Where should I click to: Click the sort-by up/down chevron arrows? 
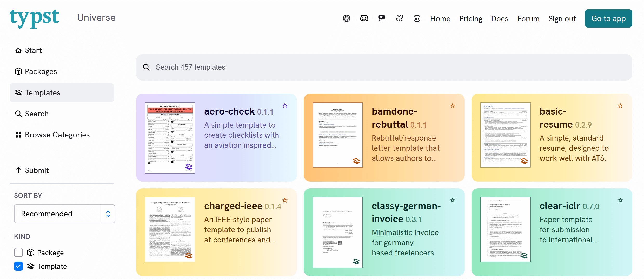(108, 214)
